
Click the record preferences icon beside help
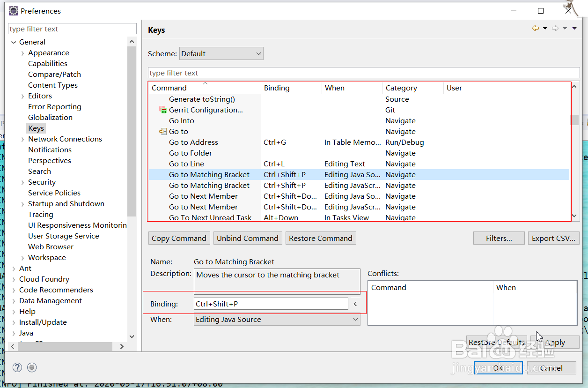(x=32, y=367)
